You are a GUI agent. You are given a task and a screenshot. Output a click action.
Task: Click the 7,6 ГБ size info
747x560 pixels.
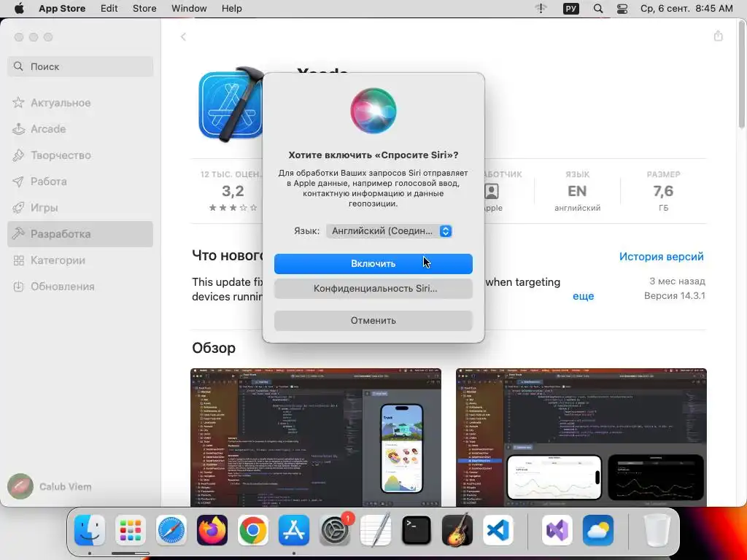[x=663, y=191]
